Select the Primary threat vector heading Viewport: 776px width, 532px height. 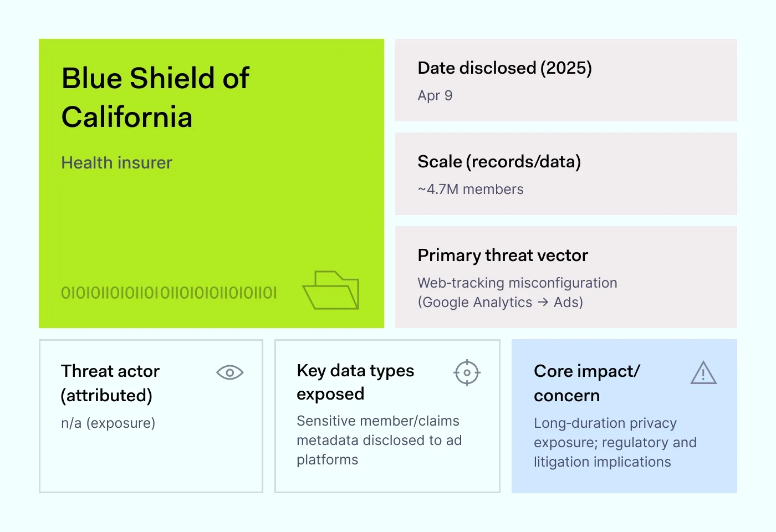[502, 255]
